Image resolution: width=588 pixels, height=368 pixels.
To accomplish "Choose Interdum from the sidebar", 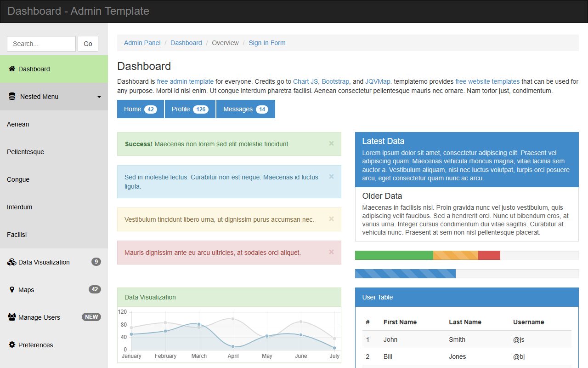I will [x=54, y=207].
